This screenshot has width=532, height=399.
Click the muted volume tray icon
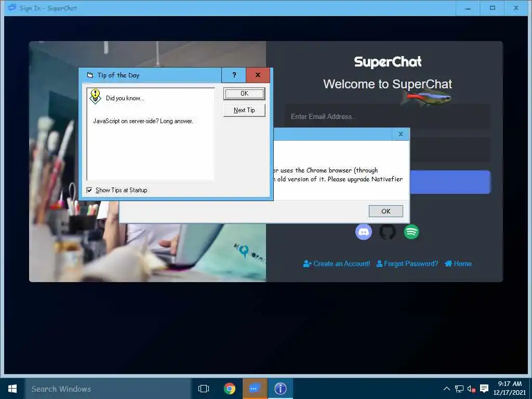coord(471,389)
